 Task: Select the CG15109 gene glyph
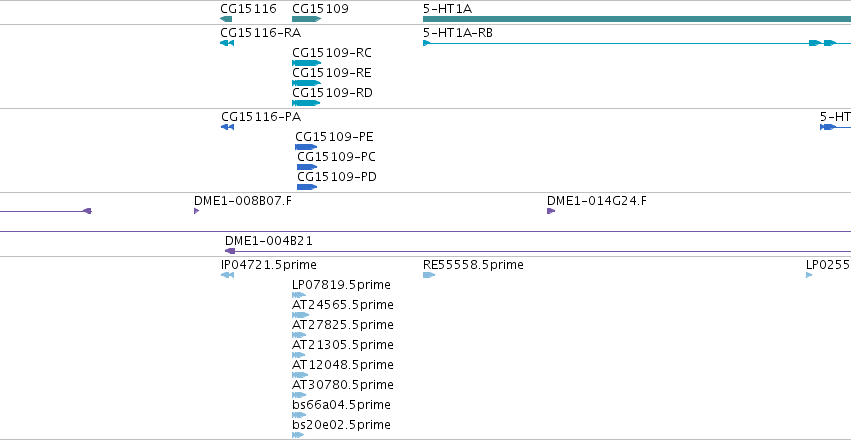tap(307, 19)
